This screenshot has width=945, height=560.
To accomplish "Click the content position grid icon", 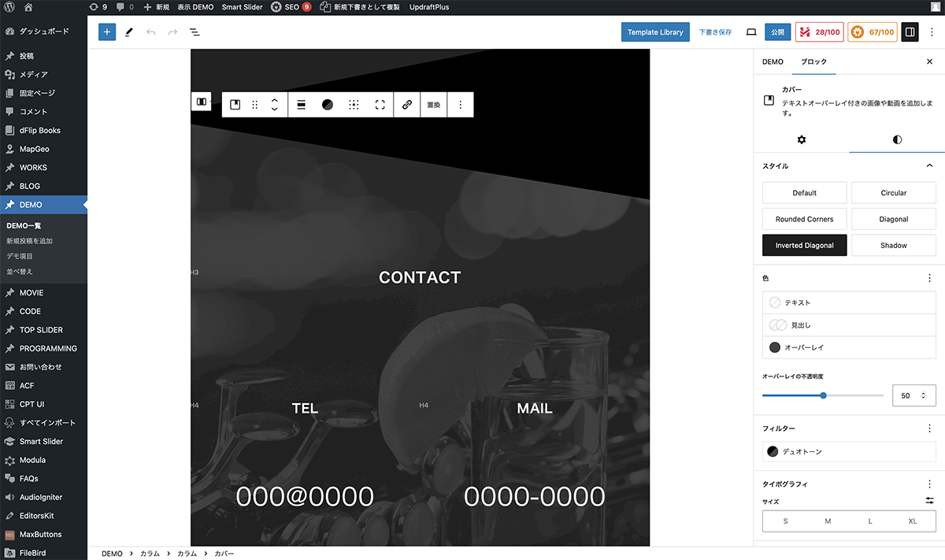I will tap(354, 105).
